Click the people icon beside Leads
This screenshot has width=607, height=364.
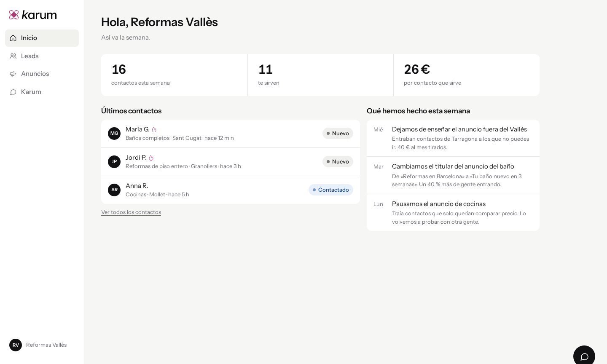[13, 56]
